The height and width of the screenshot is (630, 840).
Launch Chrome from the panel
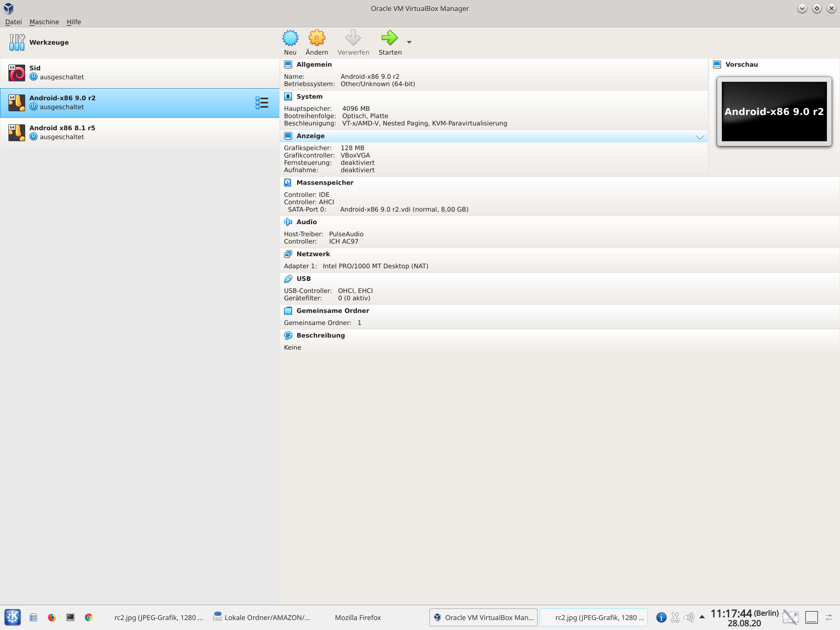pos(89,617)
